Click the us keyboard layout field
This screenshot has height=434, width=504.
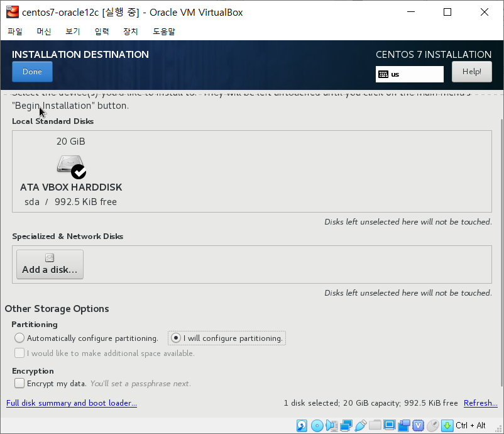(410, 74)
